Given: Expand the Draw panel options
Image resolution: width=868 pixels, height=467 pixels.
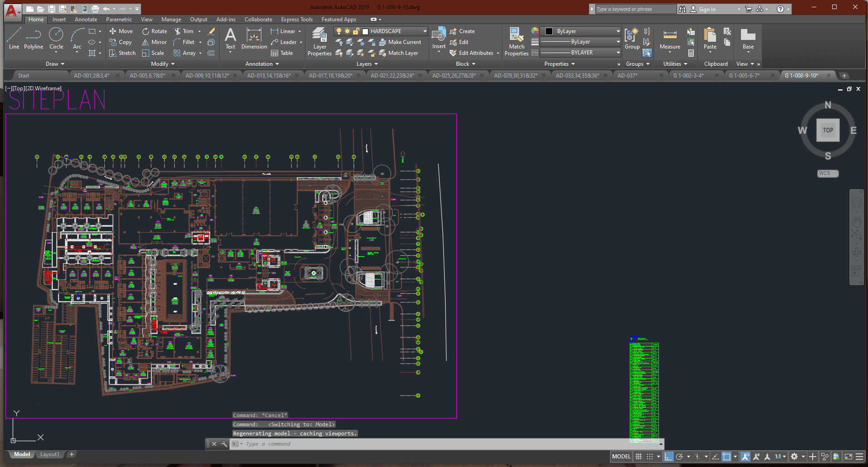Looking at the screenshot, I should [x=55, y=64].
